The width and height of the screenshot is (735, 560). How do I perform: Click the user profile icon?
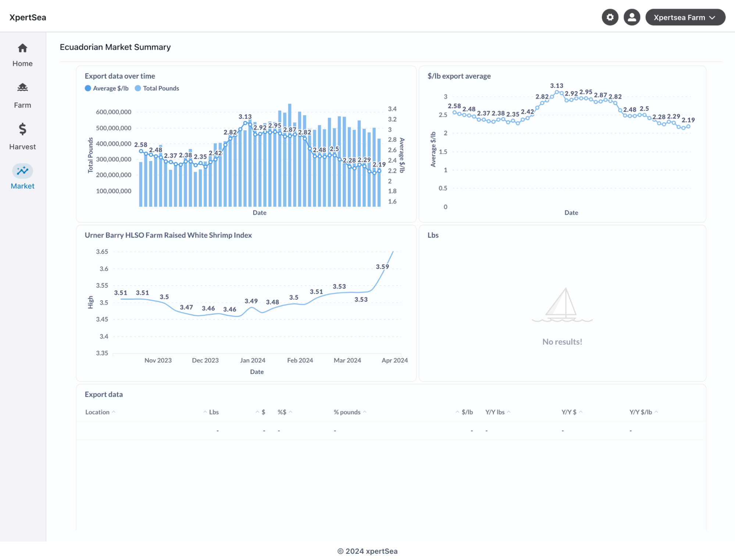632,17
